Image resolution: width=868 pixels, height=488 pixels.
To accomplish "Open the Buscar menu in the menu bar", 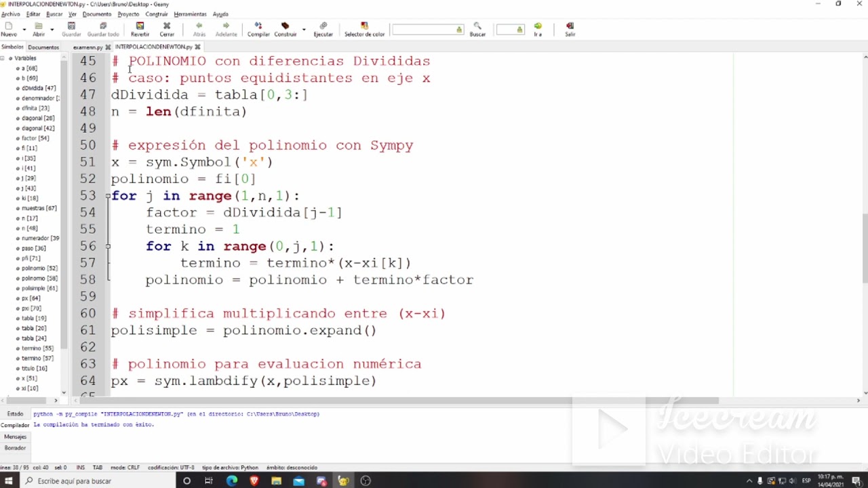I will (54, 14).
